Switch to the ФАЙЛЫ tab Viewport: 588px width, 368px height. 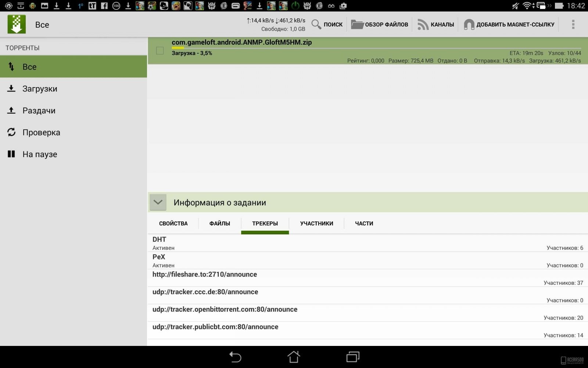(220, 223)
